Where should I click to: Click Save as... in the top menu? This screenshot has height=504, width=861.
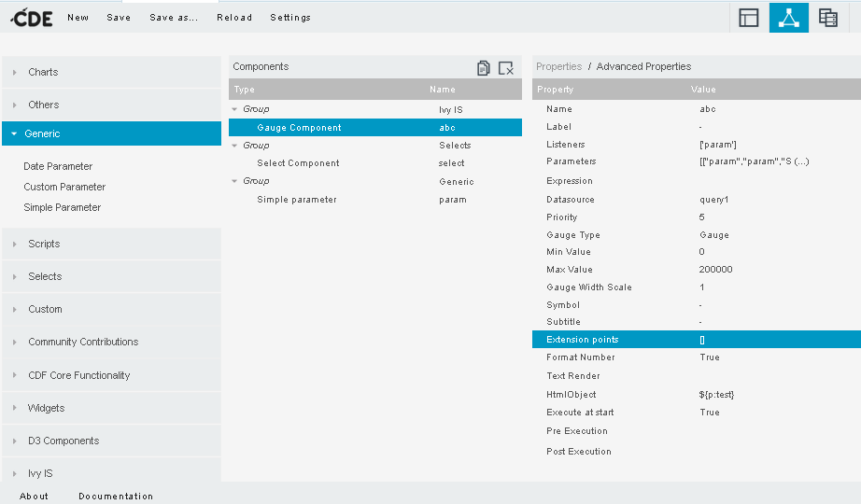174,18
